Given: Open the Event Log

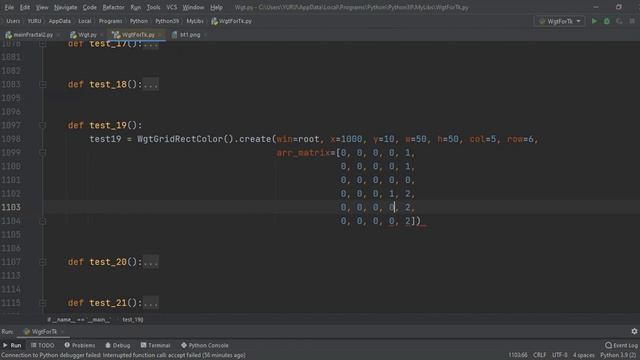Looking at the screenshot, I should point(621,345).
